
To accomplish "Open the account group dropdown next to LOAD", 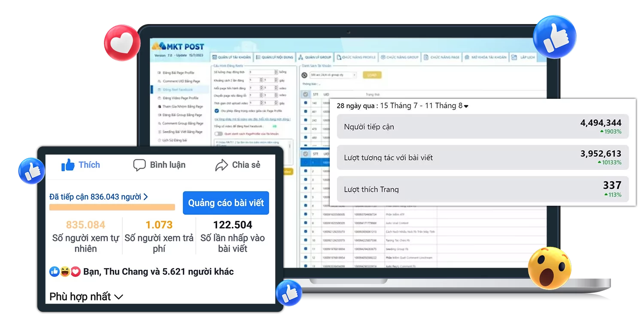I will pos(333,75).
